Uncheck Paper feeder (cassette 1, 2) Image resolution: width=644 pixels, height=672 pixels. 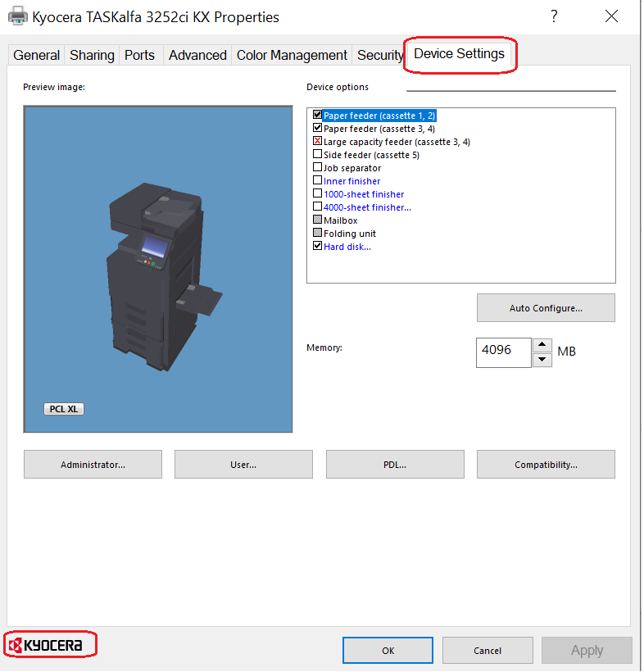318,116
